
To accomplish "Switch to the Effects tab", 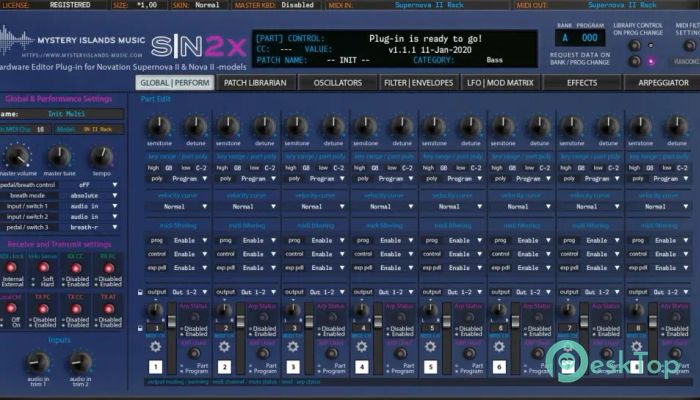I will (x=582, y=83).
